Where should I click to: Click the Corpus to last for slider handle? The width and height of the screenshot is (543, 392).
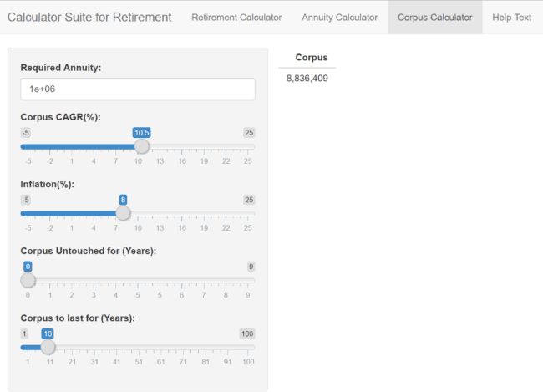48,347
